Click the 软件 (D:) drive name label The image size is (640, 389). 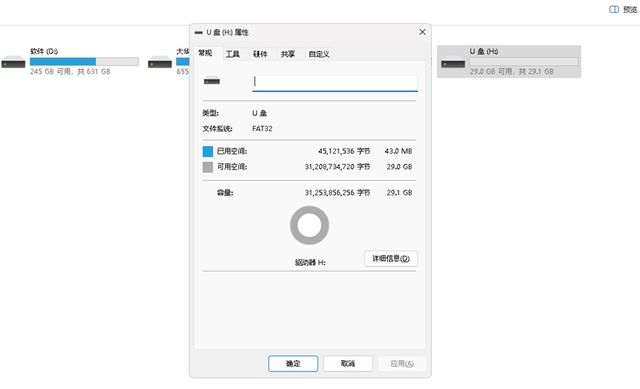(44, 51)
